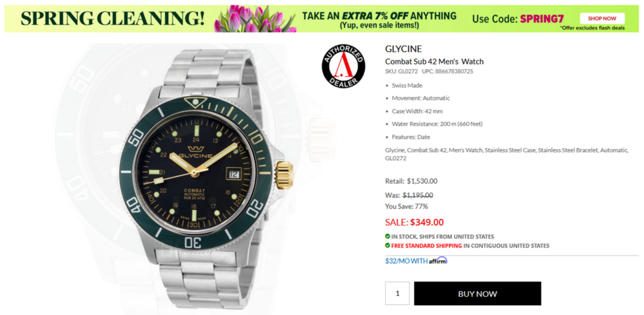This screenshot has width=644, height=315.
Task: Click the SHOP NOW banner button
Action: pyautogui.click(x=602, y=19)
